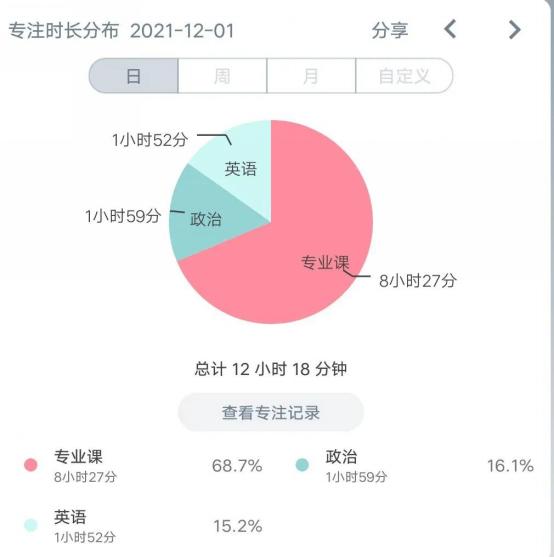Open the 自定义 custom range tab
554x557 pixels.
pyautogui.click(x=404, y=76)
